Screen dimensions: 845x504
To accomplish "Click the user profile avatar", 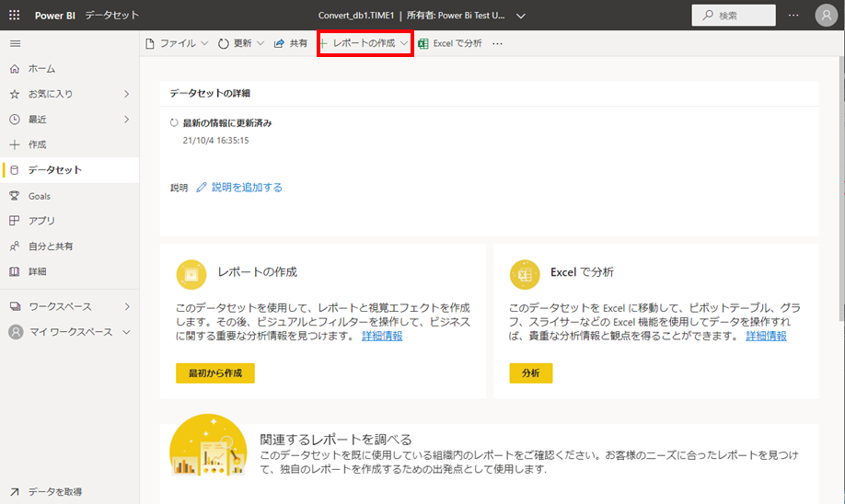I will point(826,16).
